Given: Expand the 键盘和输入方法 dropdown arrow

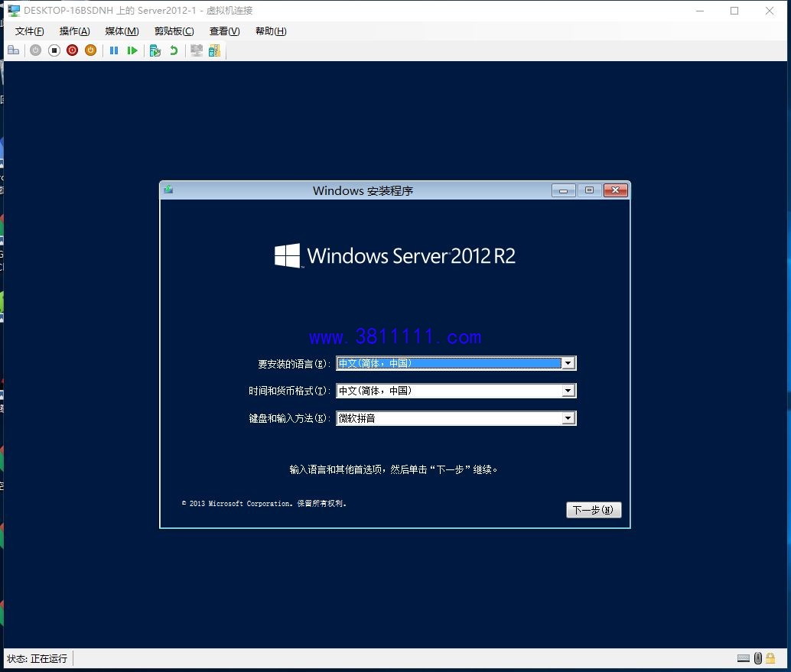Looking at the screenshot, I should pos(568,418).
